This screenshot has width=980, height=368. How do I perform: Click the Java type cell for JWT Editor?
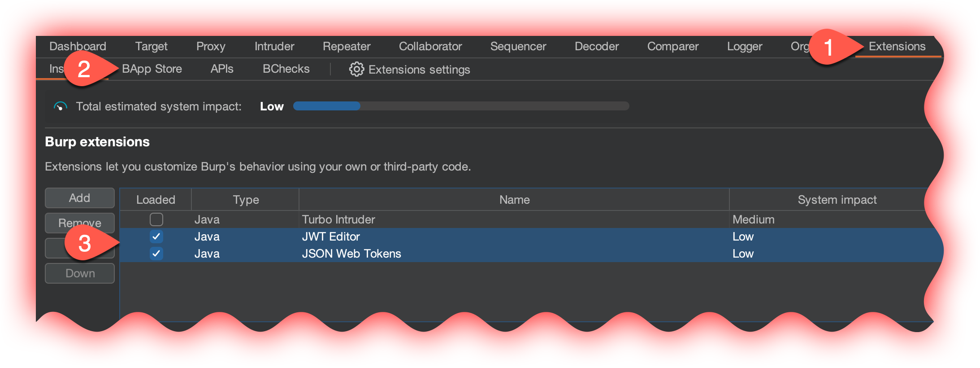tap(245, 237)
